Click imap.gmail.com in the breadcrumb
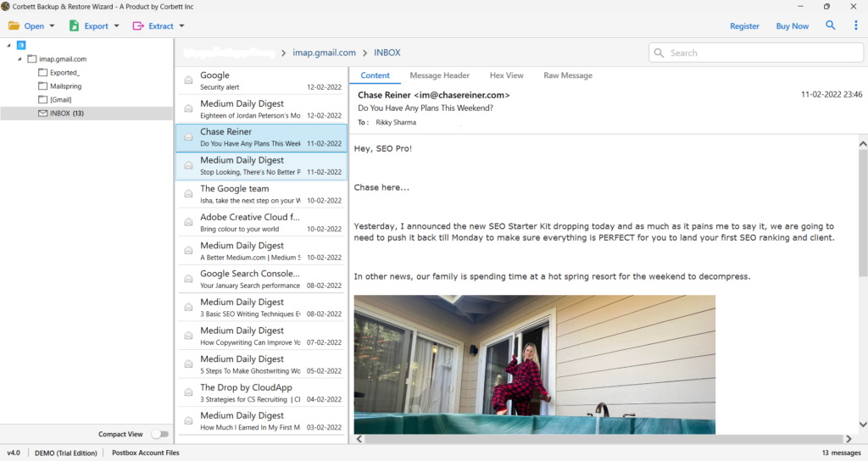 [x=325, y=53]
